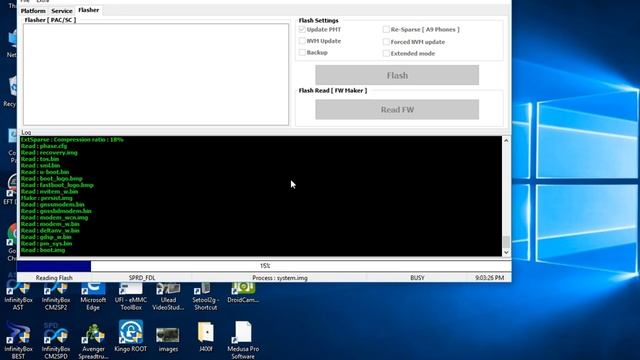Click log line 'Read : pm_sys.bin'
The height and width of the screenshot is (360, 640).
[x=47, y=243]
